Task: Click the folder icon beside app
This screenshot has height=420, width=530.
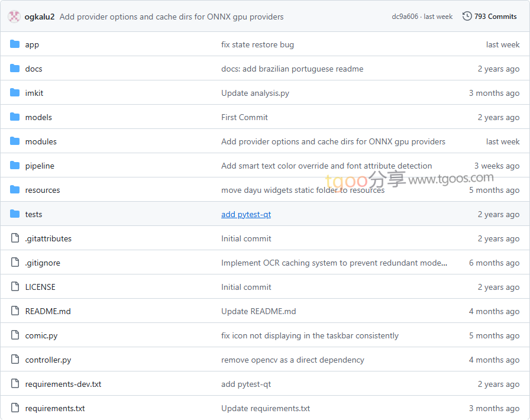Action: click(15, 44)
